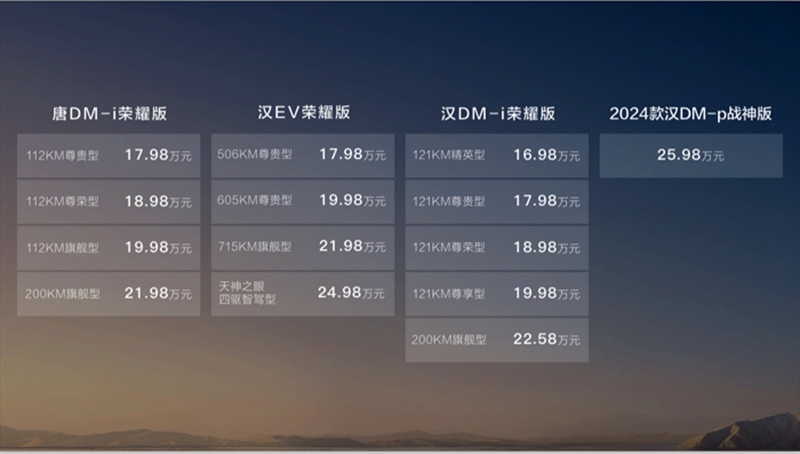Select the 506KM尊贵型 trim label
The height and width of the screenshot is (454, 800).
(x=255, y=154)
